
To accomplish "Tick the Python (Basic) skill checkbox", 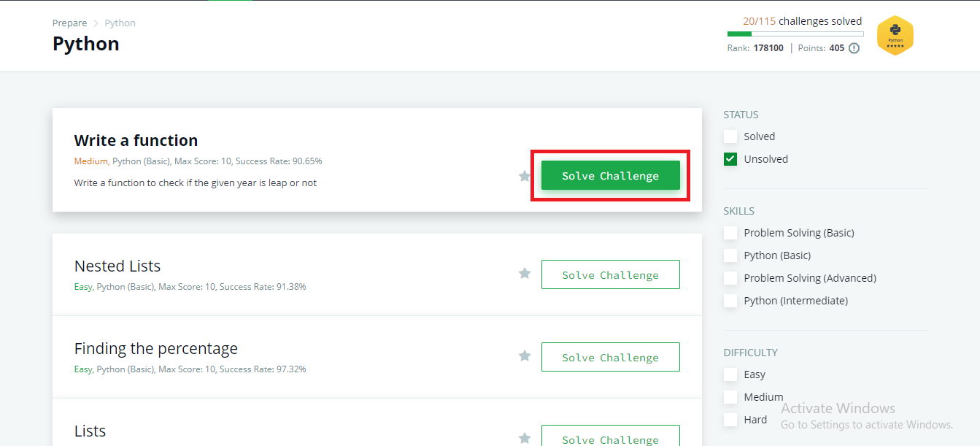I will click(x=730, y=255).
